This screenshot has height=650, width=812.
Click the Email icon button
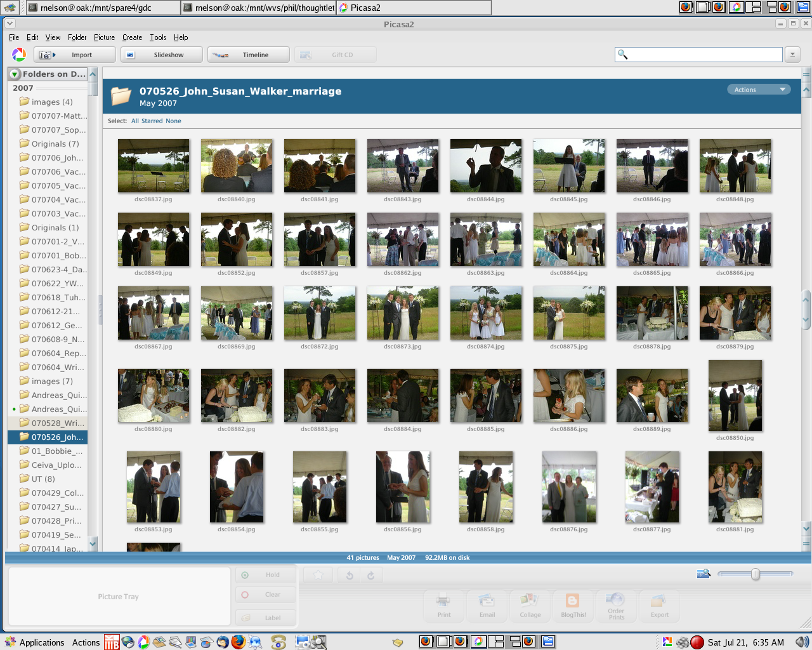pos(487,606)
